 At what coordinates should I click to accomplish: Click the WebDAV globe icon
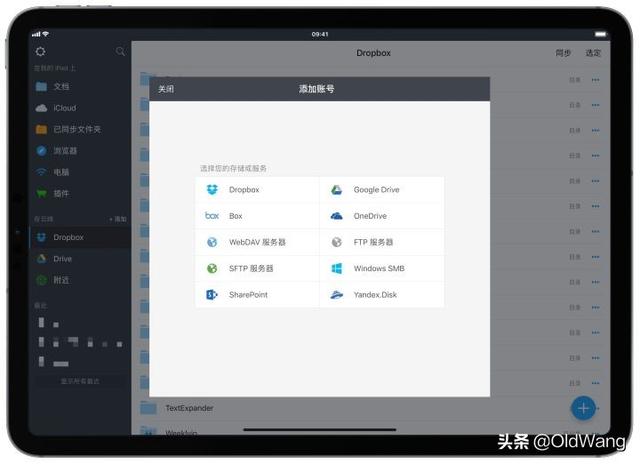click(212, 242)
